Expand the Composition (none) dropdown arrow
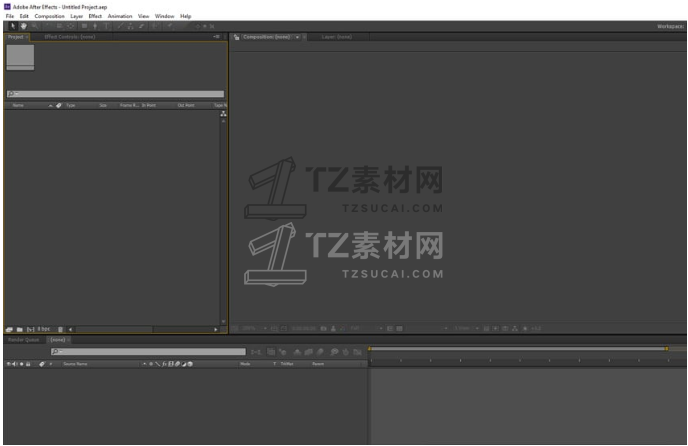The height and width of the screenshot is (446, 688). pyautogui.click(x=297, y=37)
